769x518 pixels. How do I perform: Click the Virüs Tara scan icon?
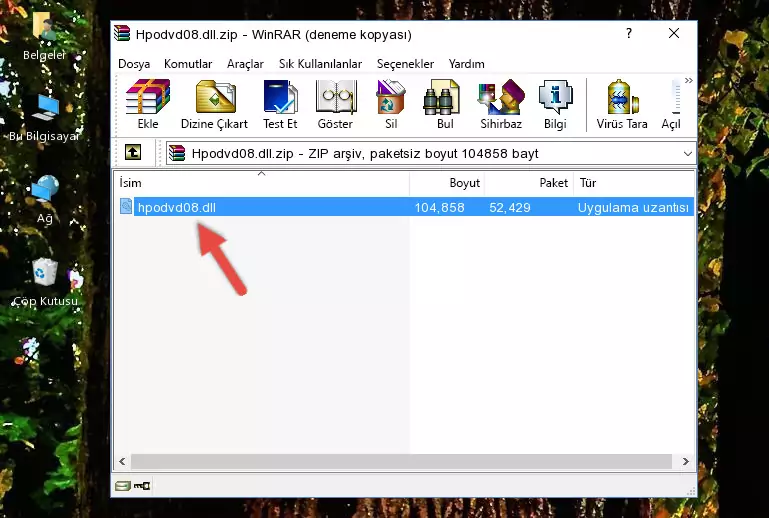(x=622, y=104)
